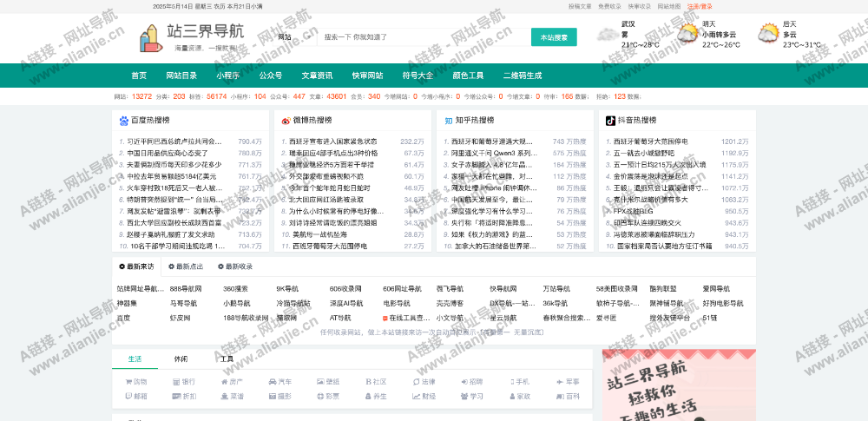Image resolution: width=868 pixels, height=421 pixels.
Task: Switch to the 休闲 category tab
Action: coord(181,359)
